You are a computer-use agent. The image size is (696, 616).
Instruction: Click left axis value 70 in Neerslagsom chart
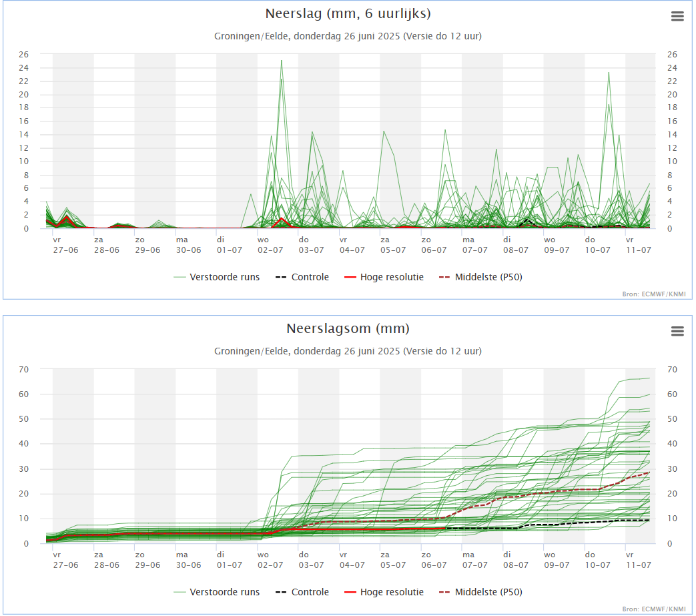pyautogui.click(x=23, y=370)
